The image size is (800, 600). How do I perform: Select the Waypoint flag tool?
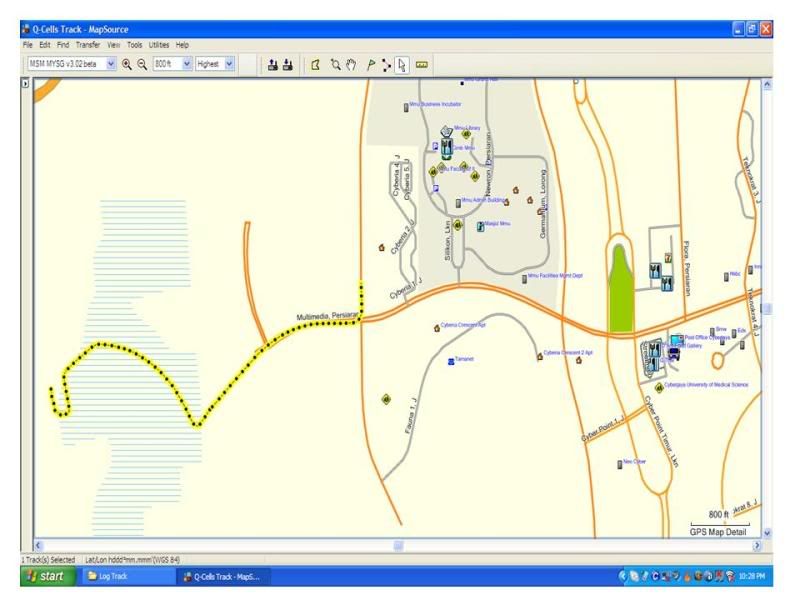(x=371, y=65)
